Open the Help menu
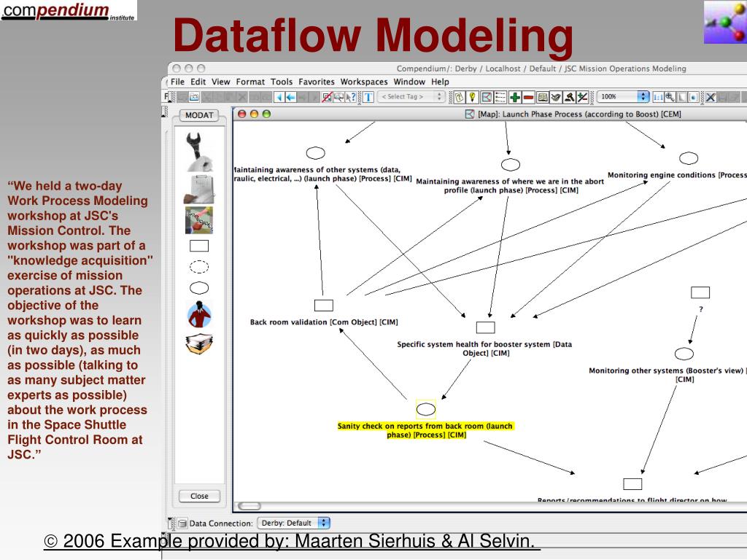The image size is (747, 560). [x=440, y=82]
